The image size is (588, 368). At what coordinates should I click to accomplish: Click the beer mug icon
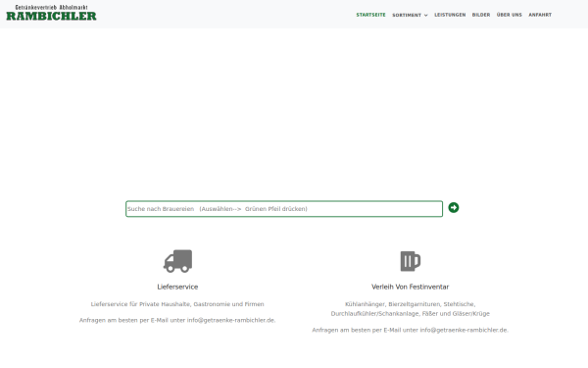(x=411, y=261)
